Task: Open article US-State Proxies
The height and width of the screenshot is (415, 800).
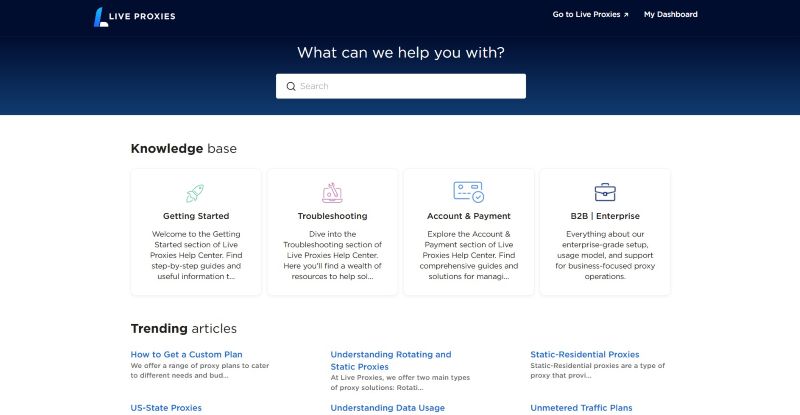Action: [x=166, y=408]
